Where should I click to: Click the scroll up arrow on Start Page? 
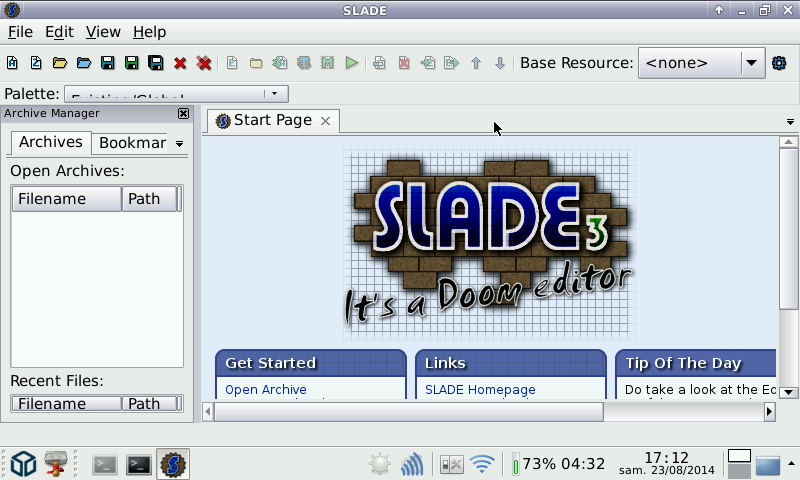click(788, 142)
